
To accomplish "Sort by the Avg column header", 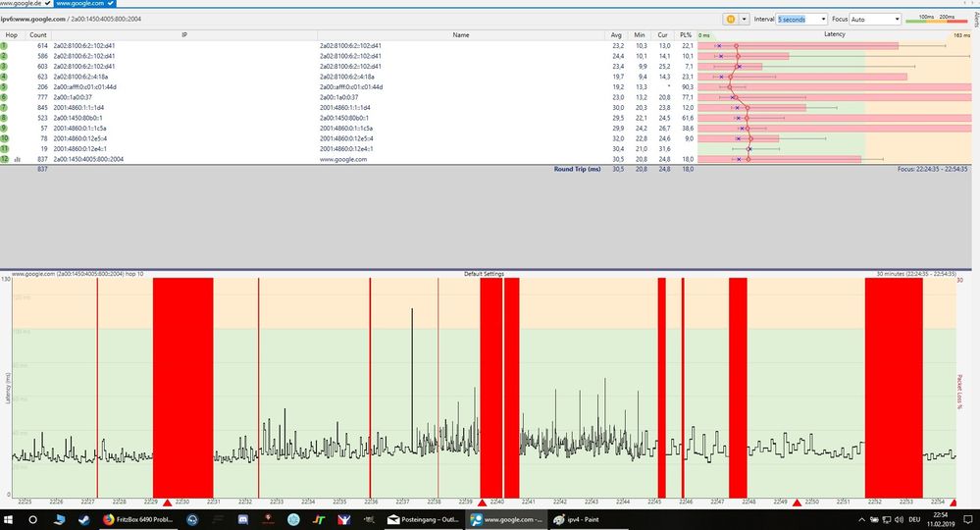I will coord(616,34).
